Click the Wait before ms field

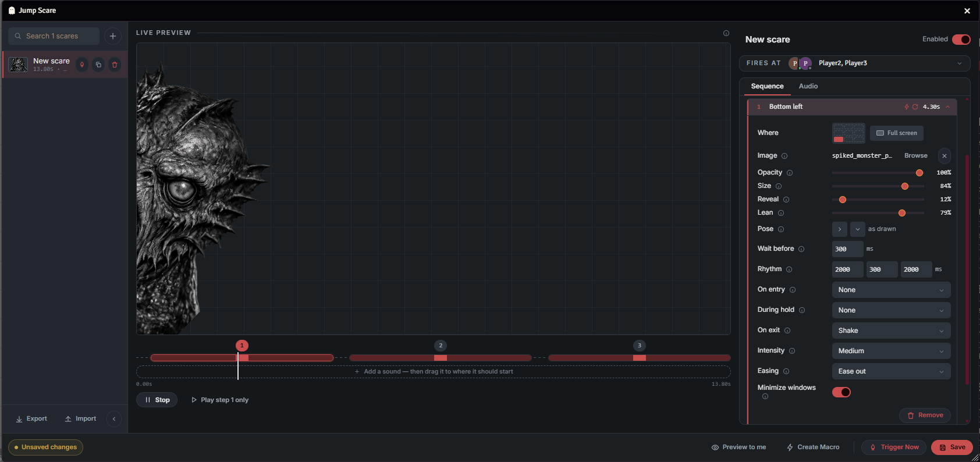847,249
